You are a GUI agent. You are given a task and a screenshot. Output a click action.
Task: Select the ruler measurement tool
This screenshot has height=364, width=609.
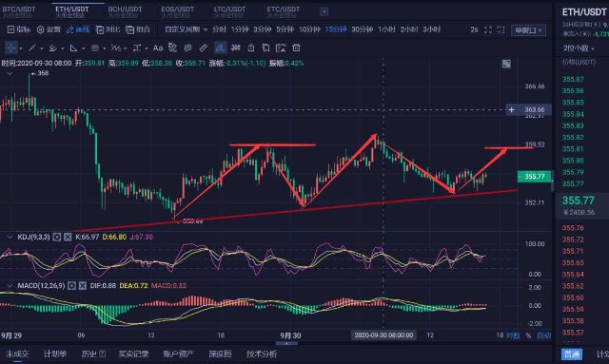coord(203,48)
